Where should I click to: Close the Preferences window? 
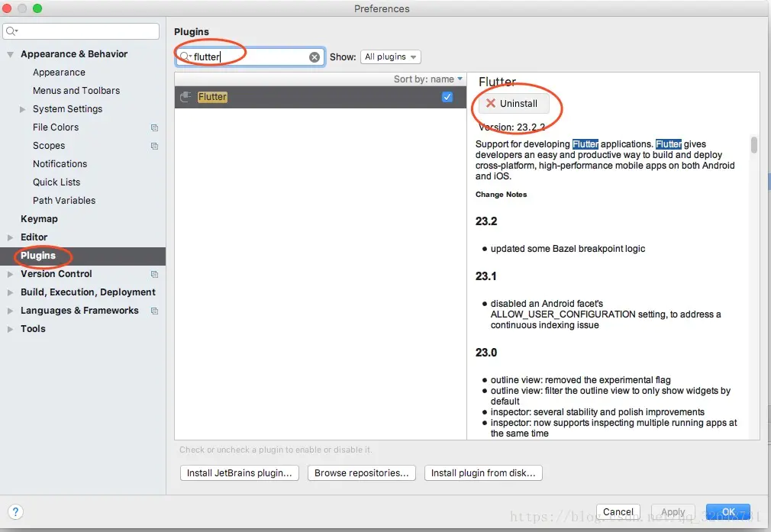8,8
